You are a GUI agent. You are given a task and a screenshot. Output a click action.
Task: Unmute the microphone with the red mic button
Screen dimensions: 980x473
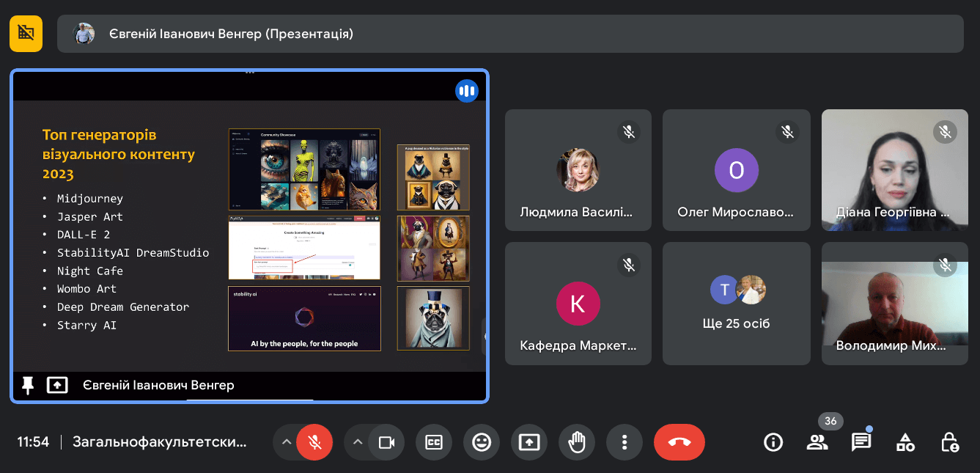tap(314, 442)
